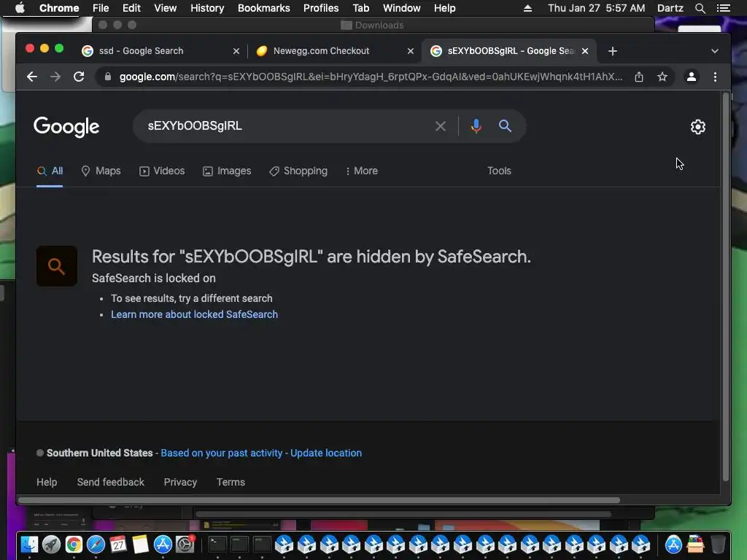747x560 pixels.
Task: Open the Privacy footer link
Action: pyautogui.click(x=180, y=482)
